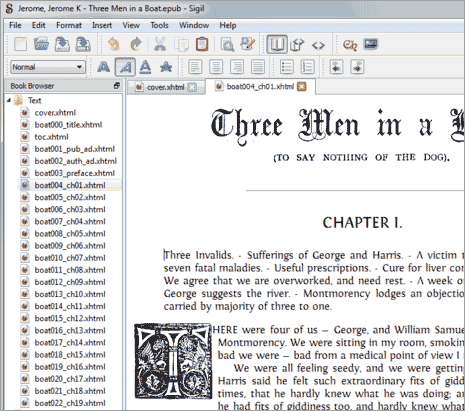Insert an image with the picture icon

point(371,44)
